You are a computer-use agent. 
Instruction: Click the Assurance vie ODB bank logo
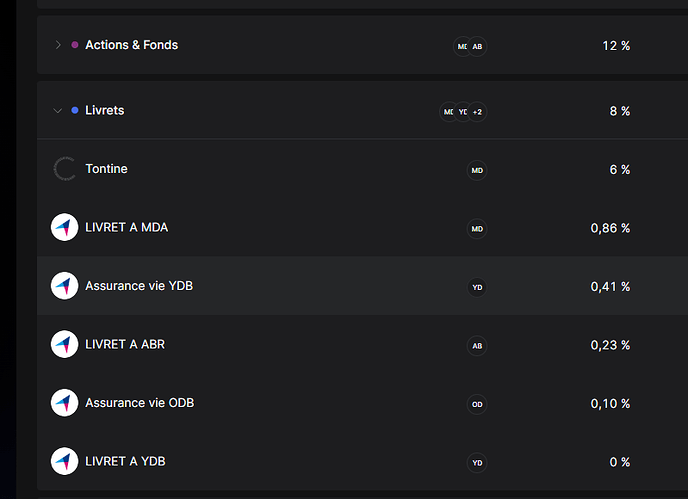point(64,403)
